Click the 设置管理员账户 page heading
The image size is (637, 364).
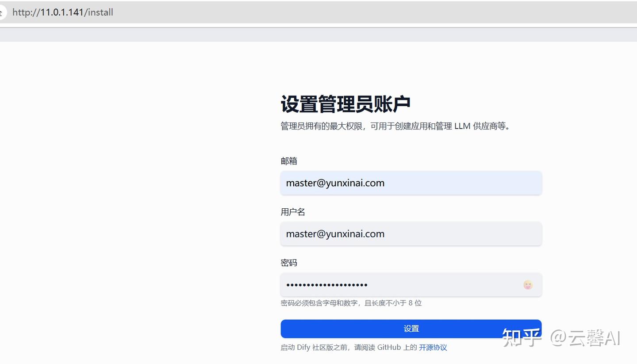345,103
